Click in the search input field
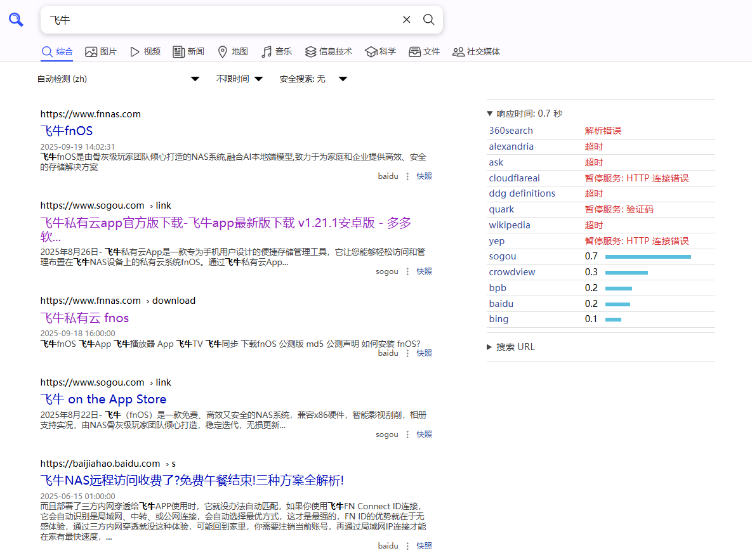 coord(222,20)
